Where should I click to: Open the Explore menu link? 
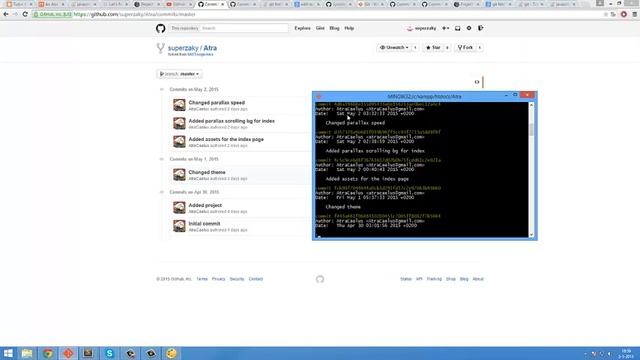point(302,28)
